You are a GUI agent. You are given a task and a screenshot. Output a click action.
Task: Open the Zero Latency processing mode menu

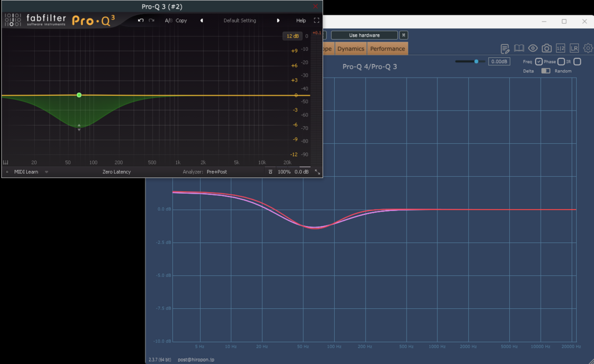tap(116, 172)
